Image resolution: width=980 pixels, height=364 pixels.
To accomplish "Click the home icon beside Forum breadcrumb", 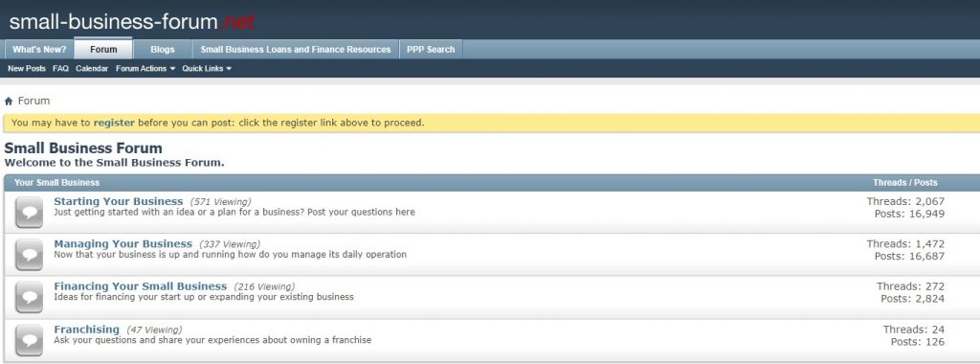I will click(9, 102).
